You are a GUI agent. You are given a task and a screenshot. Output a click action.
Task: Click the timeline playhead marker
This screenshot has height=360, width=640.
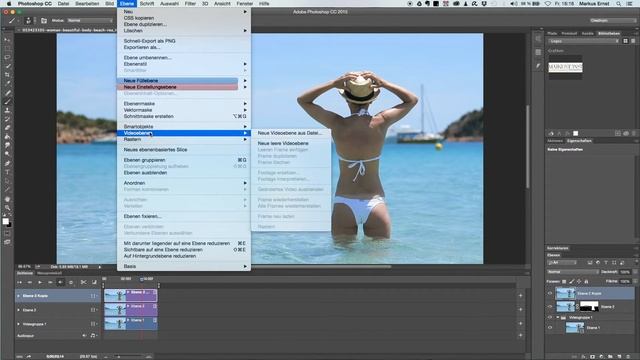click(142, 280)
